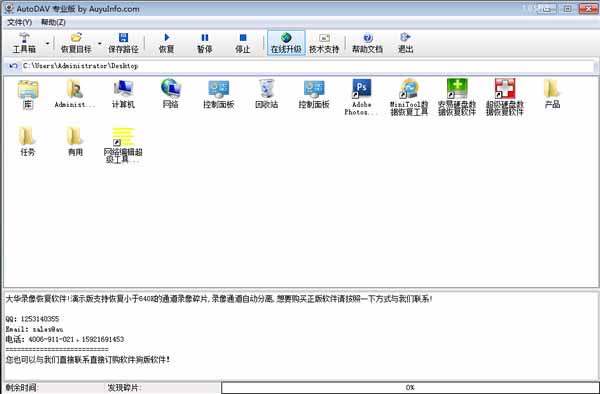Select the 控制面板 icon next to Adobe Photoshop
Screen dimensions: 600x394
click(314, 94)
